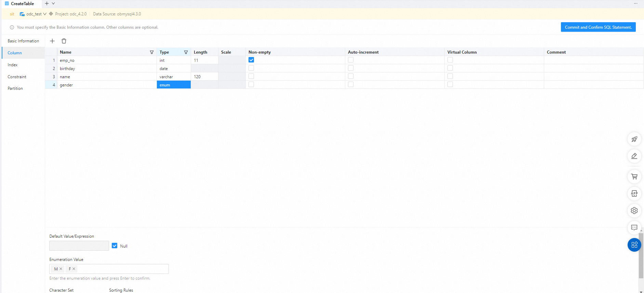Image resolution: width=644 pixels, height=293 pixels.
Task: Click the pencil edit floating icon
Action: 634,156
